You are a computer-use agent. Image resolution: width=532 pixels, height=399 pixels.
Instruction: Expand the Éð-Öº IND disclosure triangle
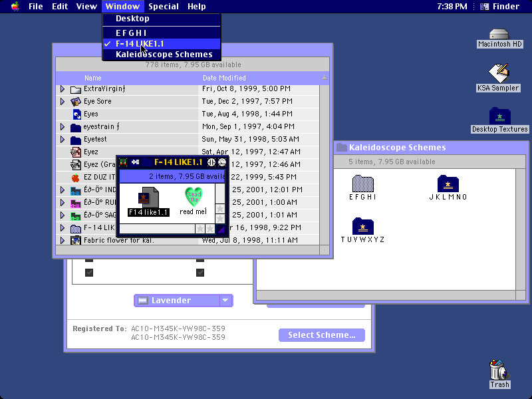click(x=63, y=190)
